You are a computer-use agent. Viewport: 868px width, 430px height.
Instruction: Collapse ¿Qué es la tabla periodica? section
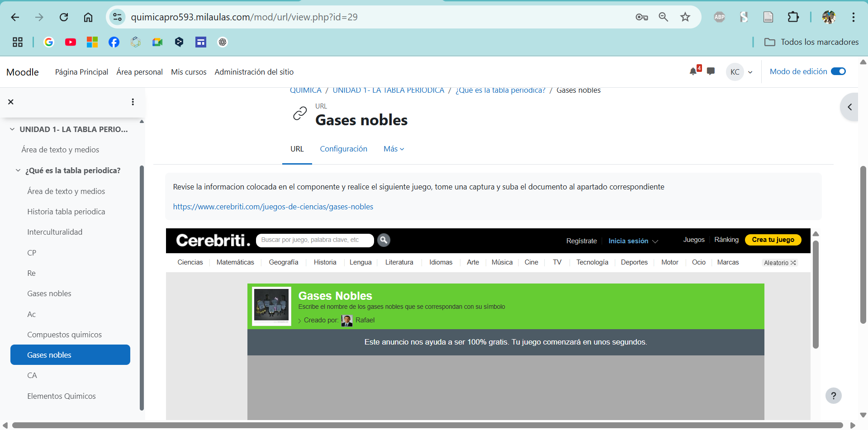(18, 170)
